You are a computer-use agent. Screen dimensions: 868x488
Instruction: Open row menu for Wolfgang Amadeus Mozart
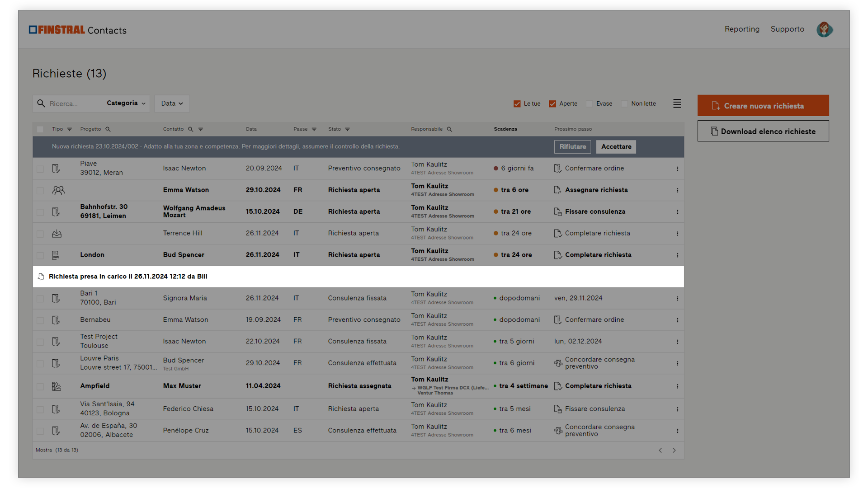tap(677, 212)
